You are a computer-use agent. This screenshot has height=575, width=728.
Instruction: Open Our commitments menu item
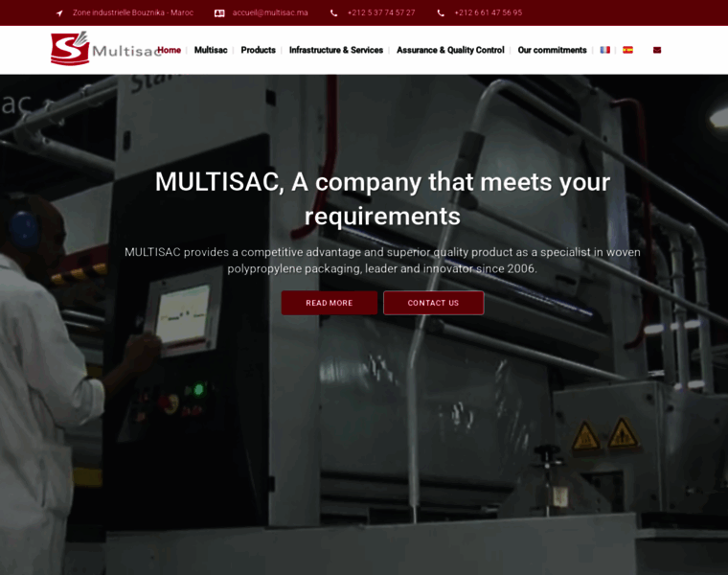[552, 50]
